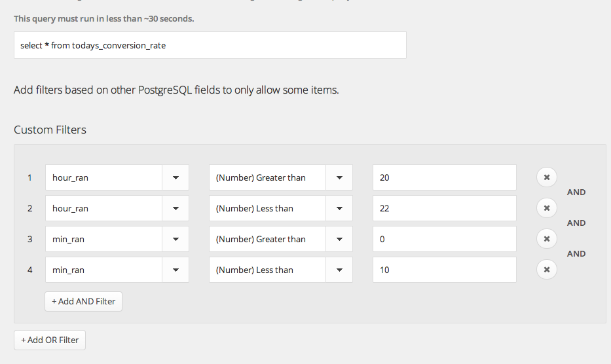This screenshot has width=611, height=364.
Task: Delete the fourth filter with its X icon
Action: [x=547, y=269]
